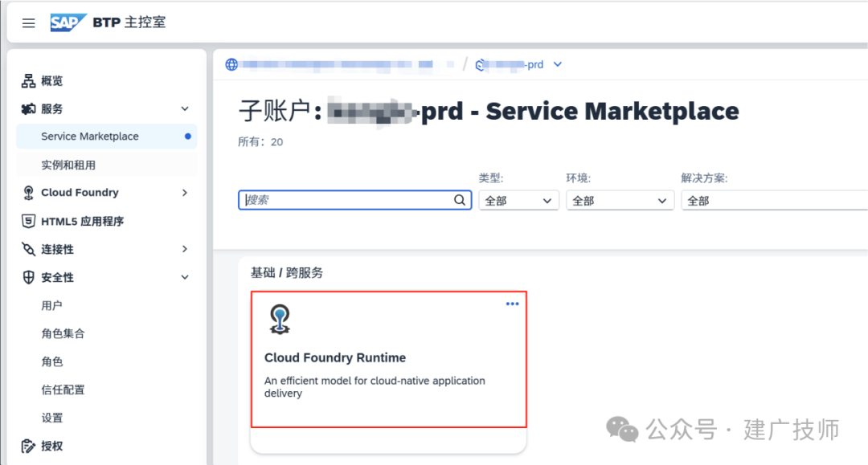Click the SAP logo
Viewport: 868px width, 465px height.
(68, 22)
